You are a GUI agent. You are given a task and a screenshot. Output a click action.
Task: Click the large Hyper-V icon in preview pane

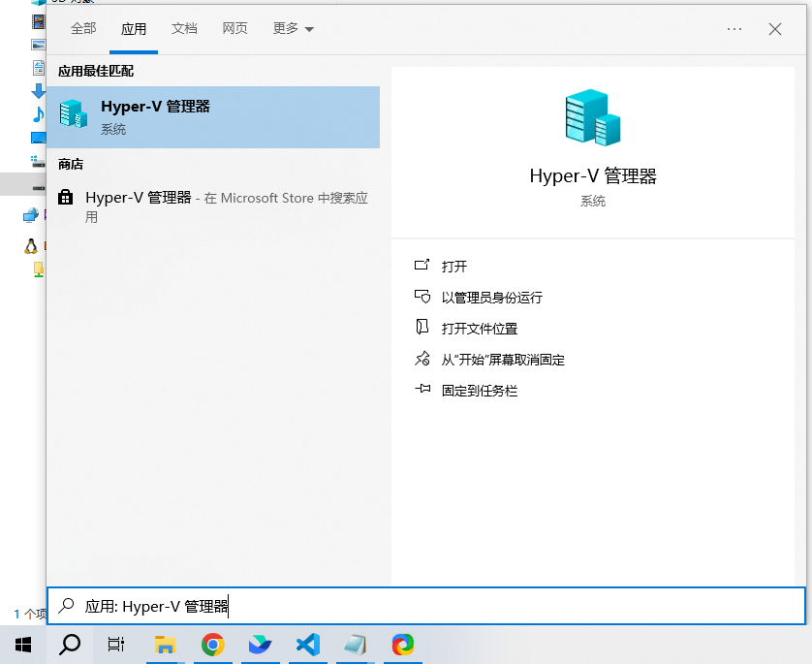(x=593, y=117)
